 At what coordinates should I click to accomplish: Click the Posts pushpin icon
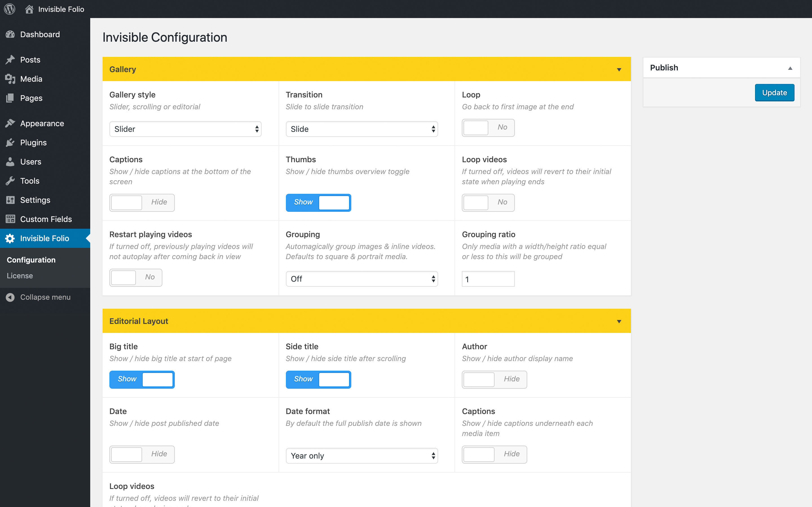click(x=10, y=60)
